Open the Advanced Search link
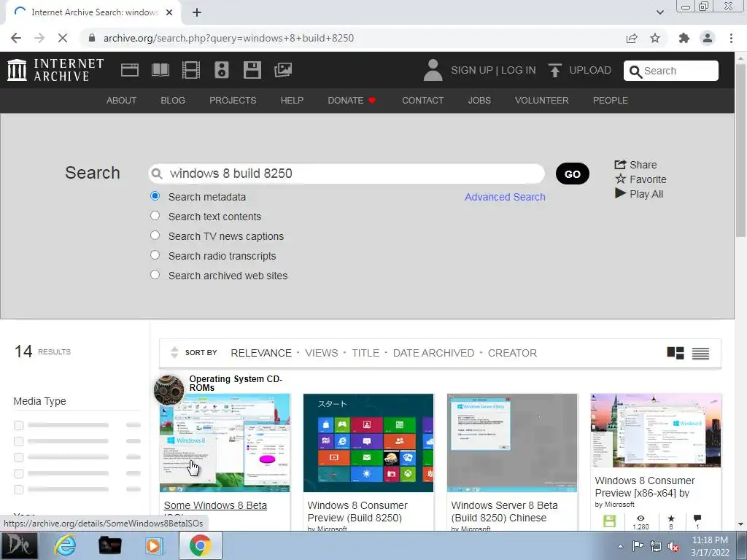Image resolution: width=747 pixels, height=560 pixels. (x=505, y=197)
